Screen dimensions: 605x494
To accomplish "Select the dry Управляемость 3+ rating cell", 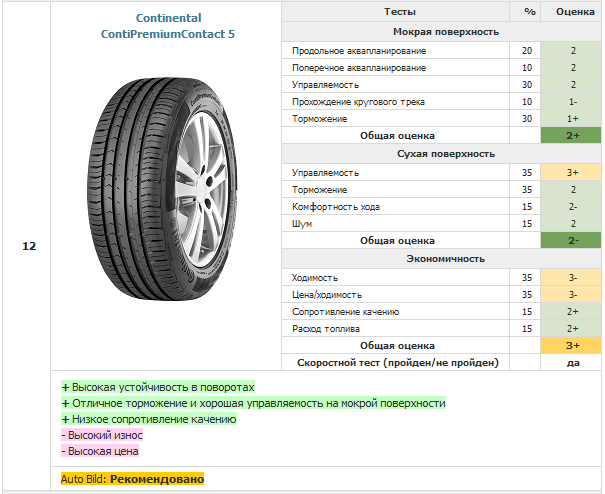I will pos(571,173).
